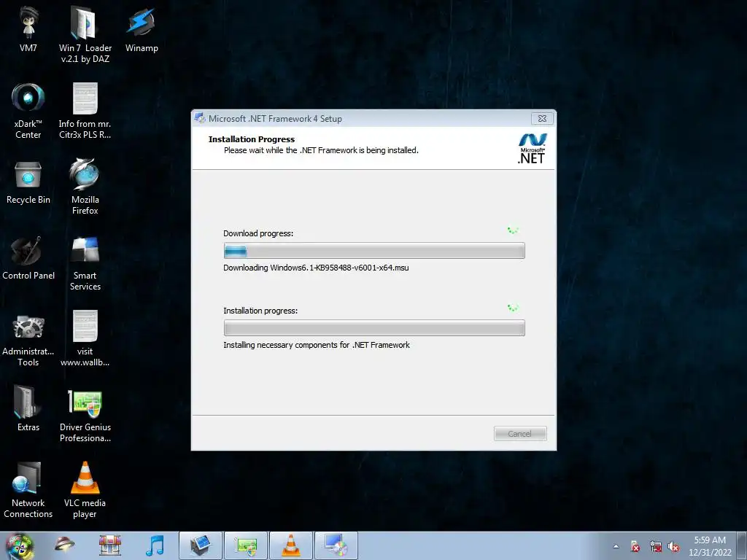Launch Driver Genius Professional shortcut
The image size is (747, 560).
[x=85, y=415]
